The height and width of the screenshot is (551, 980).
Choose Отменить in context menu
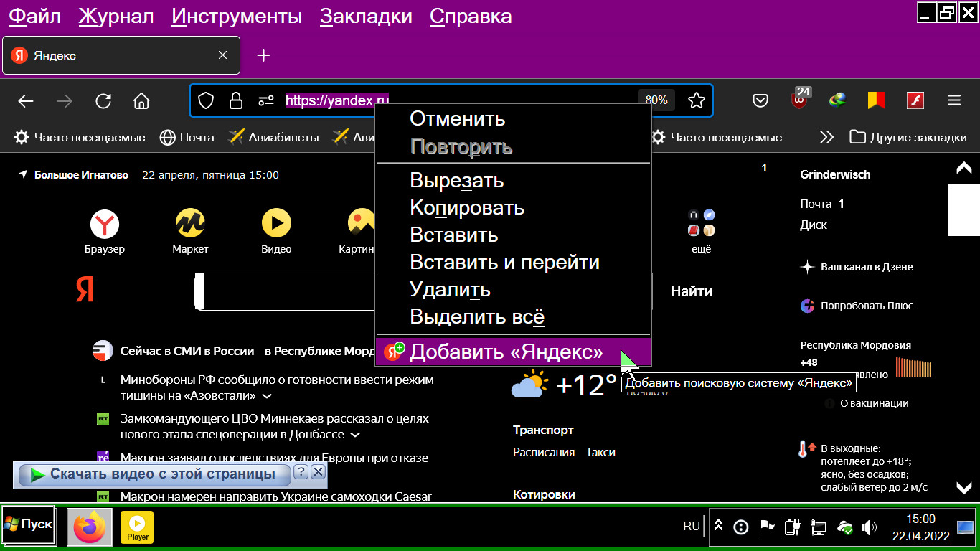(x=513, y=120)
